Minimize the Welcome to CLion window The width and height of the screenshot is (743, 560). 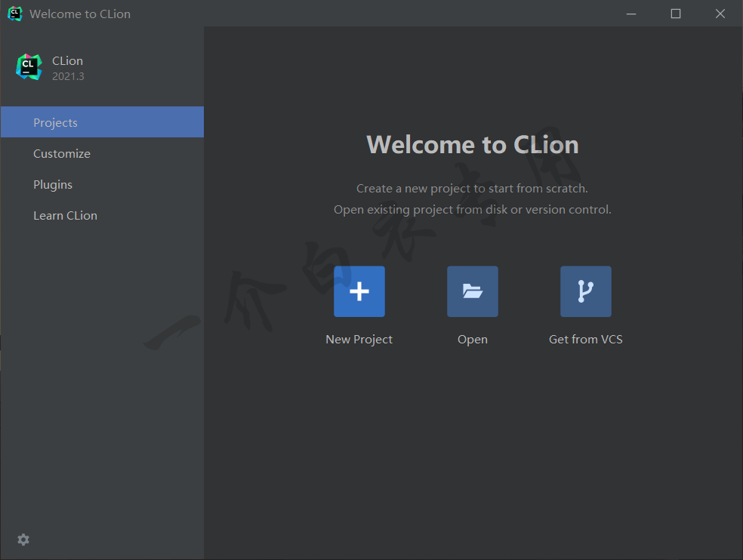point(631,14)
